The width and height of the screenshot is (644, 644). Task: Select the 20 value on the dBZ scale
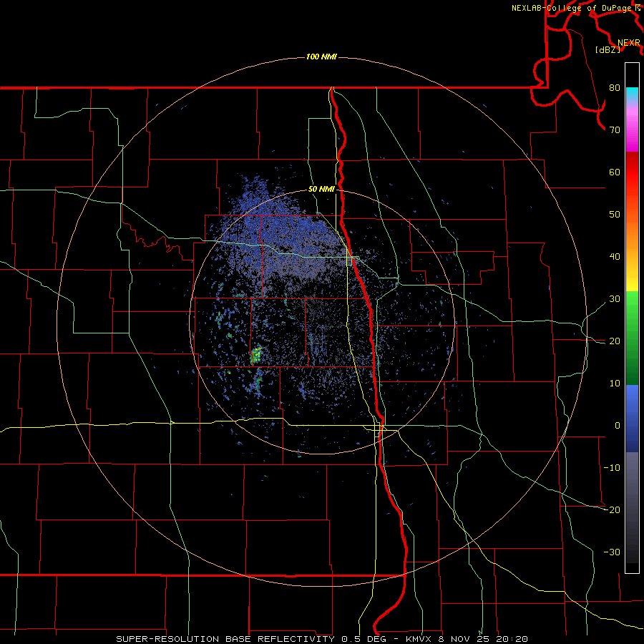[x=615, y=341]
